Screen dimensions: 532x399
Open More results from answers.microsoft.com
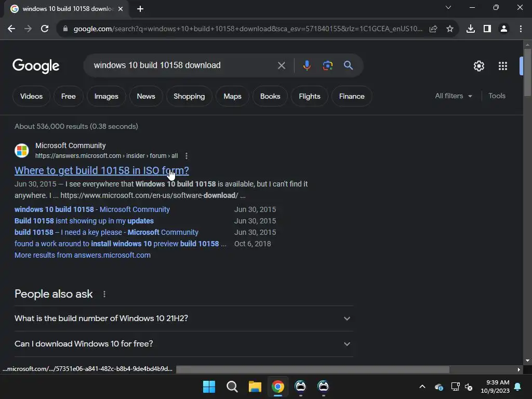point(83,255)
